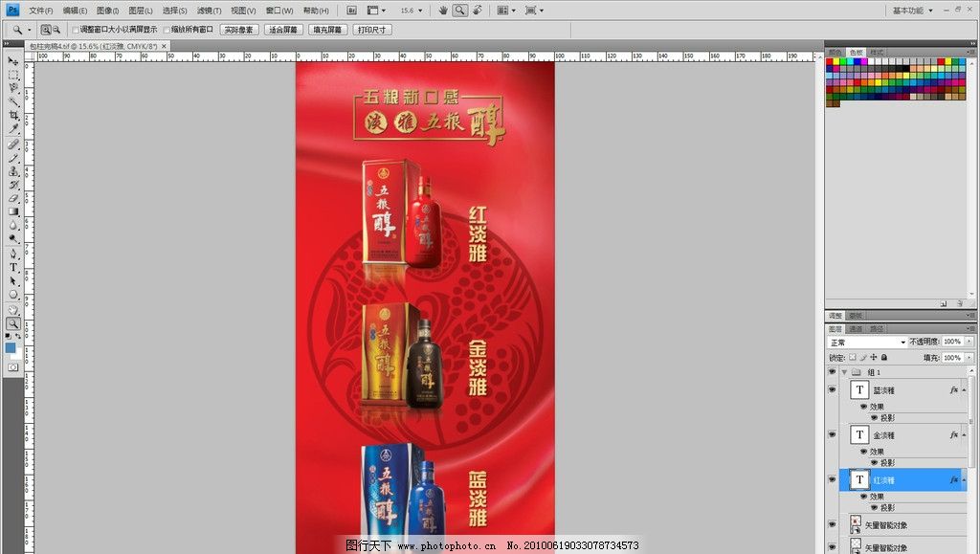Select the Horizontal Type tool

pyautogui.click(x=13, y=267)
